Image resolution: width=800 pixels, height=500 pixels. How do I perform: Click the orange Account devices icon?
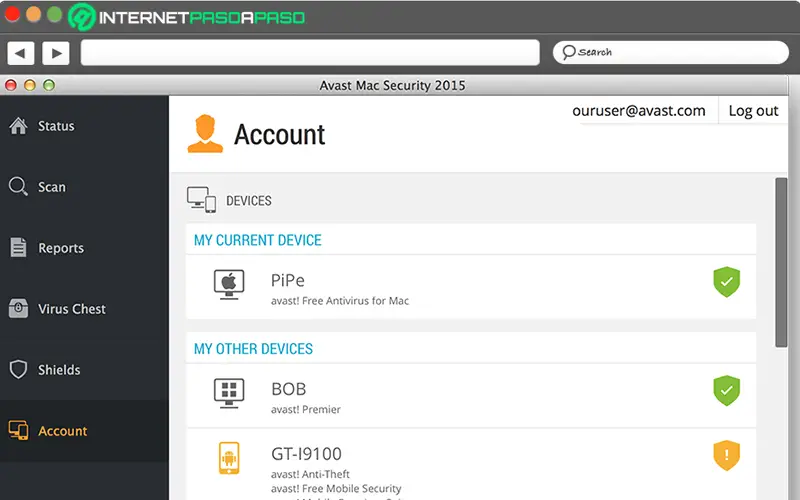click(18, 431)
